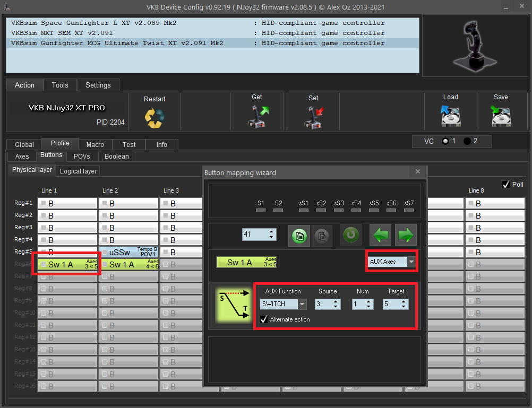Click the switch function S-T diagram icon

[234, 305]
